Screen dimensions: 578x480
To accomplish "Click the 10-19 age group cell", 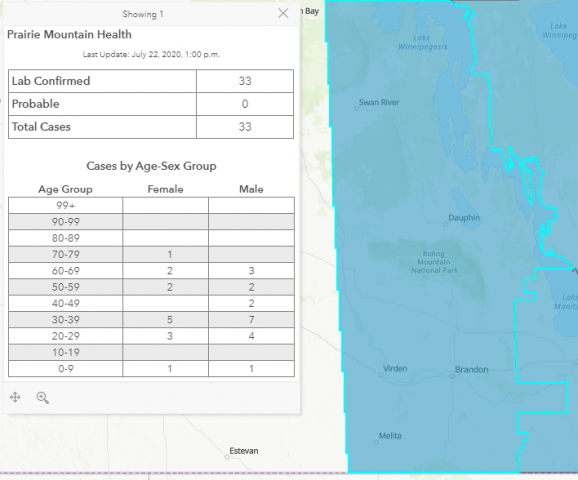I will tap(66, 352).
